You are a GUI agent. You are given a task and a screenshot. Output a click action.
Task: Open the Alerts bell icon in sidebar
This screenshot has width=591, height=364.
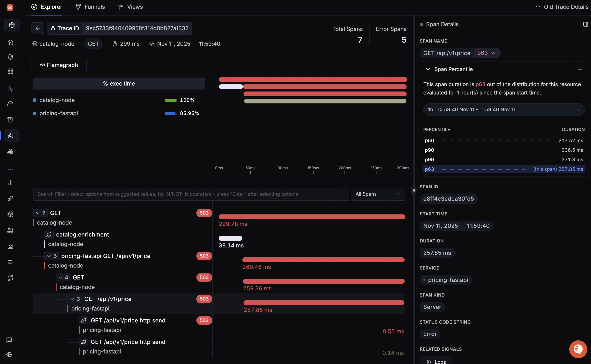point(11,57)
